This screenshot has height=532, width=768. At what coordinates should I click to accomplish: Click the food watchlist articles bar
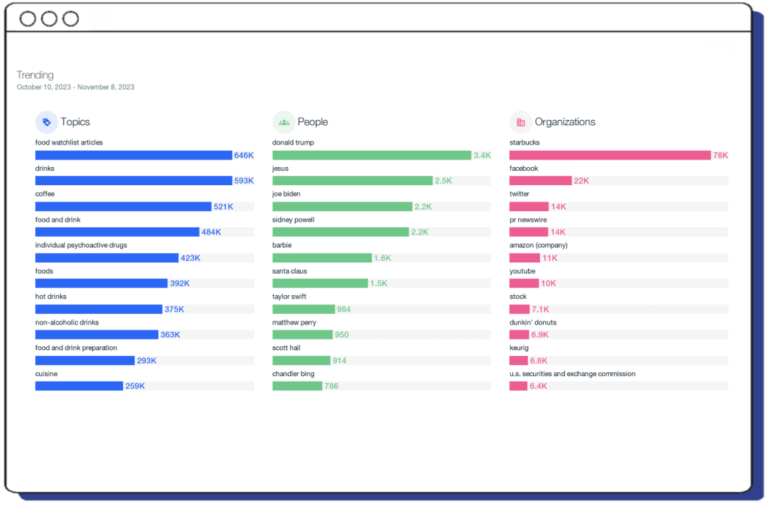pos(133,155)
